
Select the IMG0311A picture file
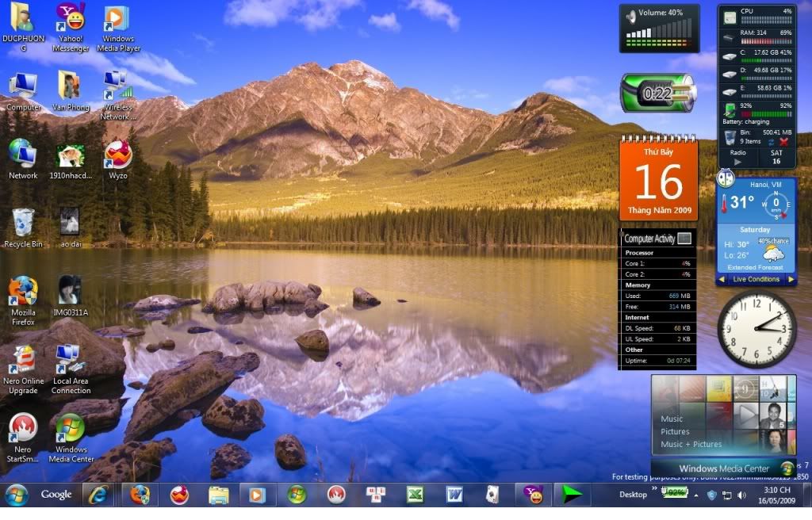click(x=71, y=296)
